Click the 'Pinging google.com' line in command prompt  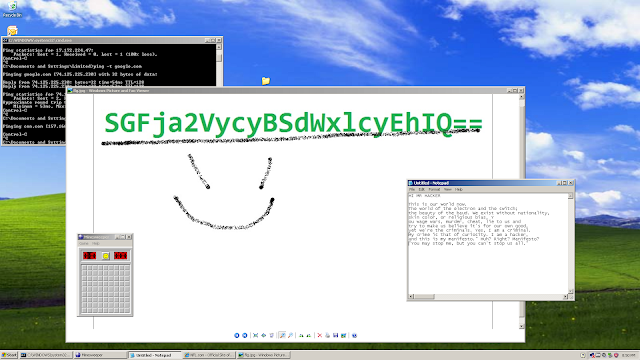point(80,75)
